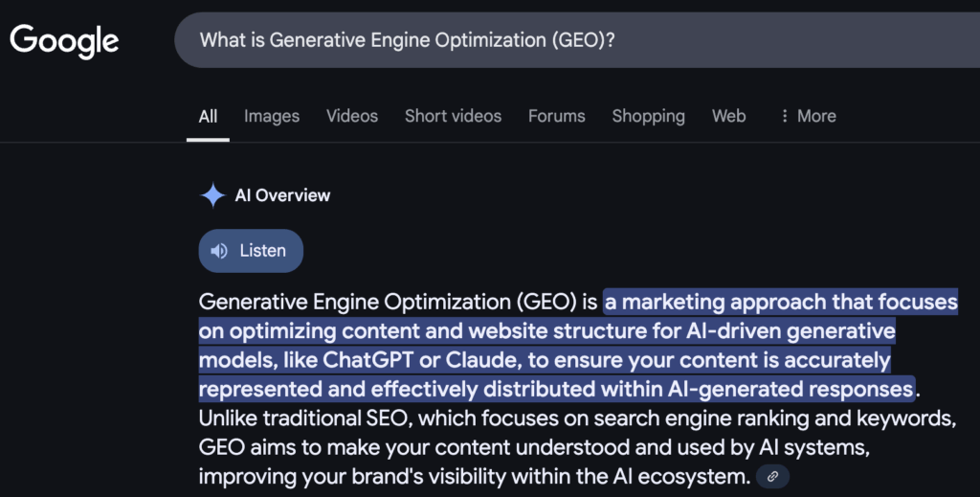Viewport: 980px width, 497px height.
Task: Open the Videos tab
Action: pos(352,116)
